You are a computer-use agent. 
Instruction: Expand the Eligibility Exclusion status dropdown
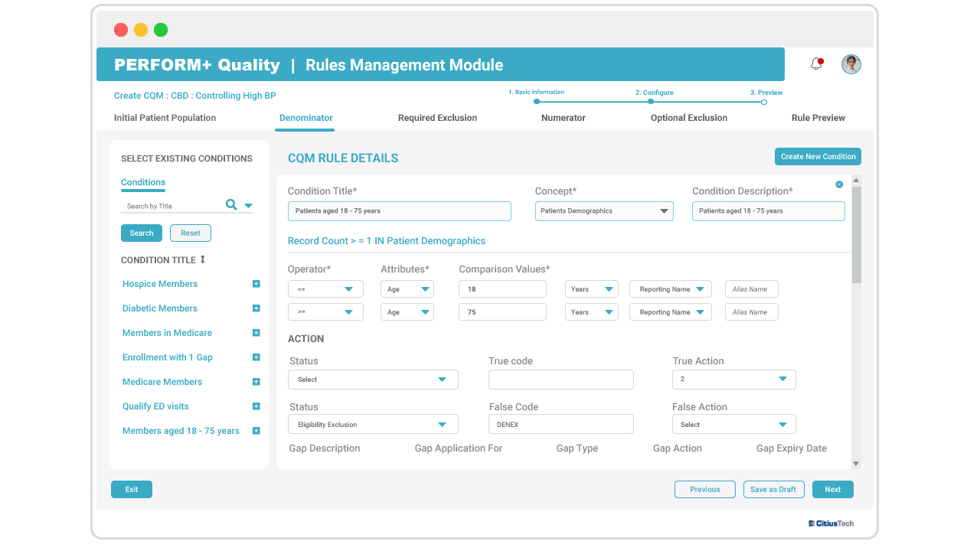tap(374, 424)
